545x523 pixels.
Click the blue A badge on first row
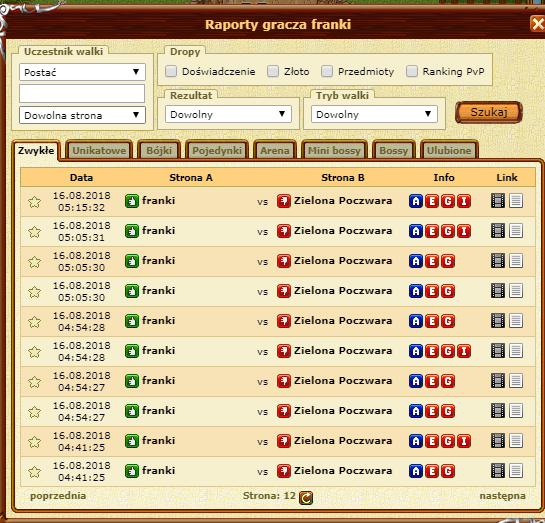point(416,201)
